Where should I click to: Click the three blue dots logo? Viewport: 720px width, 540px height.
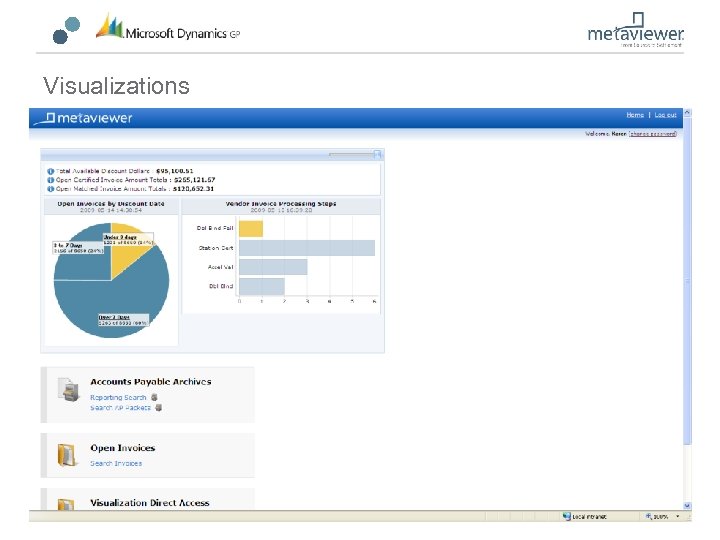pos(67,30)
